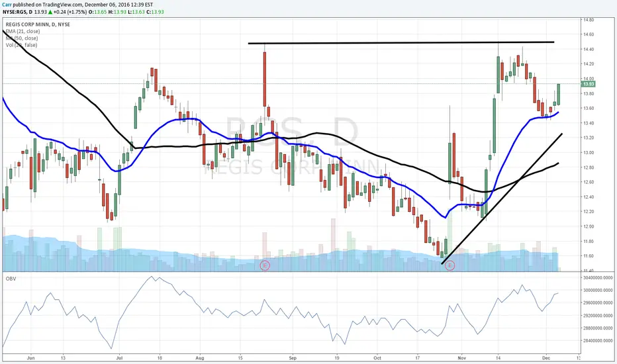Click the C:13.93 close value in header
This screenshot has width=617, height=364.
tap(155, 12)
